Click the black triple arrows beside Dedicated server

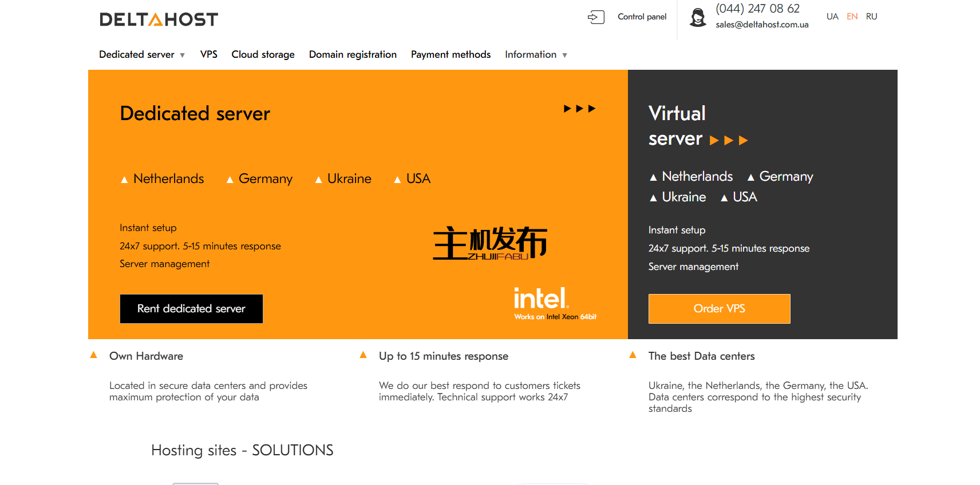[579, 109]
